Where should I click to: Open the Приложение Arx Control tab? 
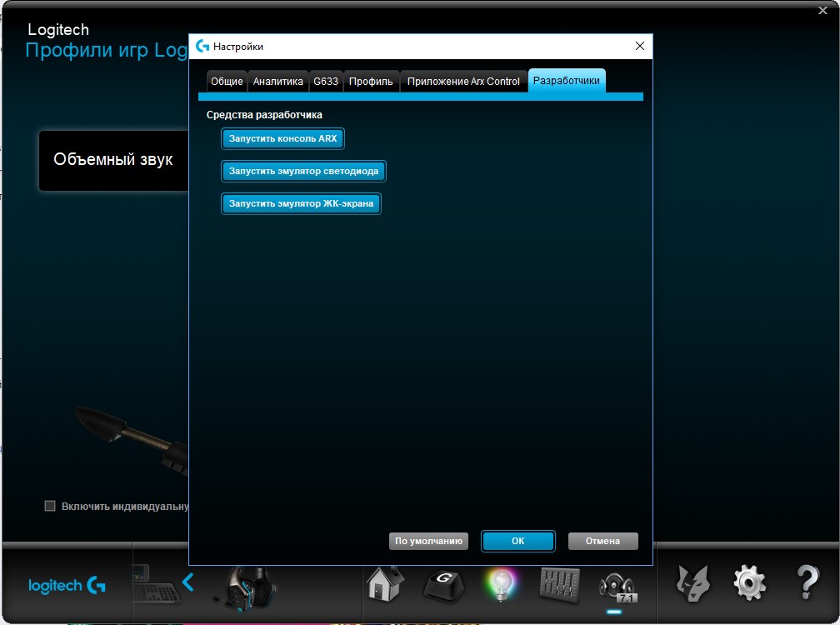tap(463, 82)
